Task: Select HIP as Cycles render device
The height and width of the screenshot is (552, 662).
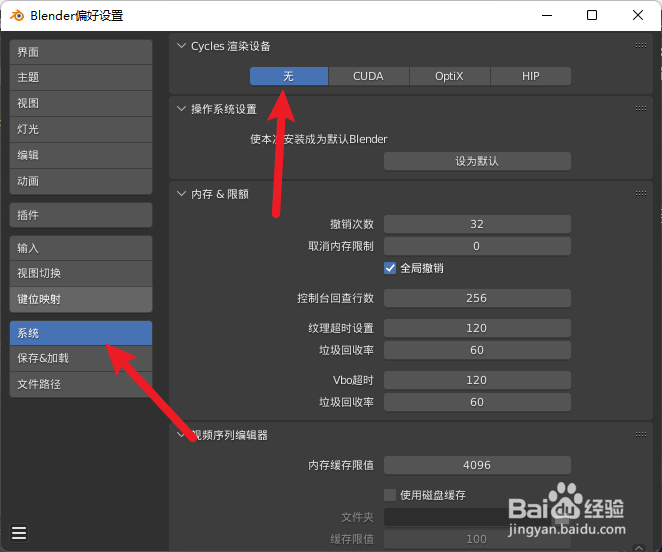Action: pos(531,76)
